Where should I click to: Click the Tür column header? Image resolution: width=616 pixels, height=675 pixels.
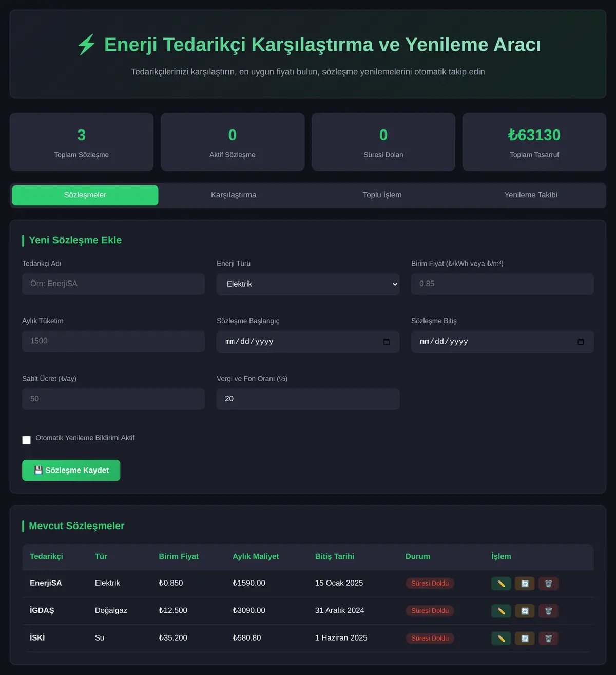(x=101, y=556)
